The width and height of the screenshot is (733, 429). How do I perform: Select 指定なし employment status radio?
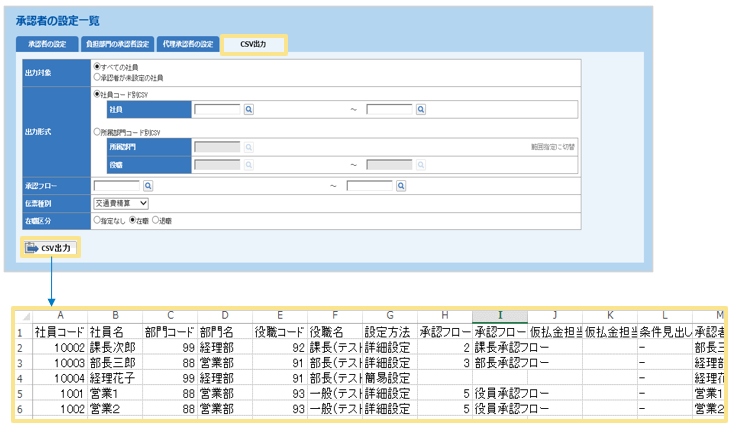(97, 220)
